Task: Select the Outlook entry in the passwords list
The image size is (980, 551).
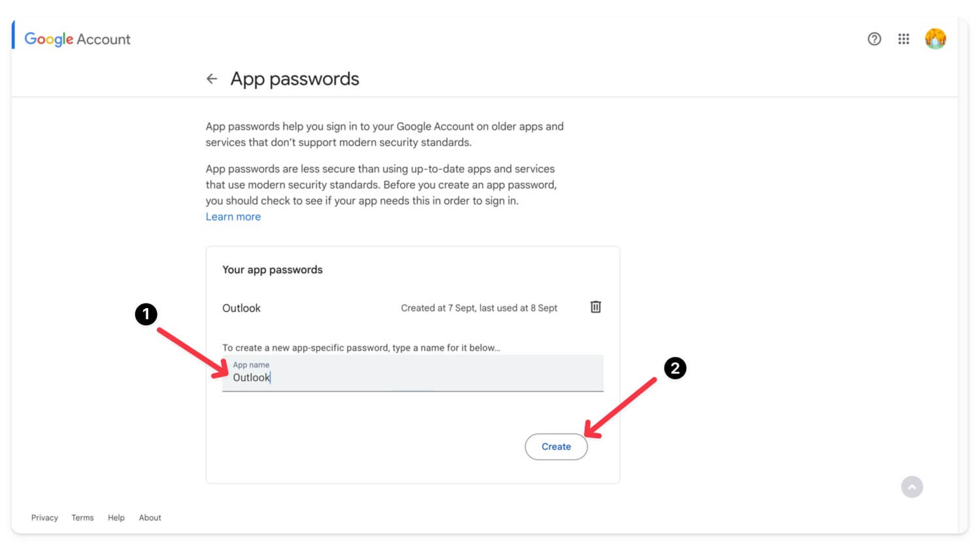Action: [x=241, y=307]
